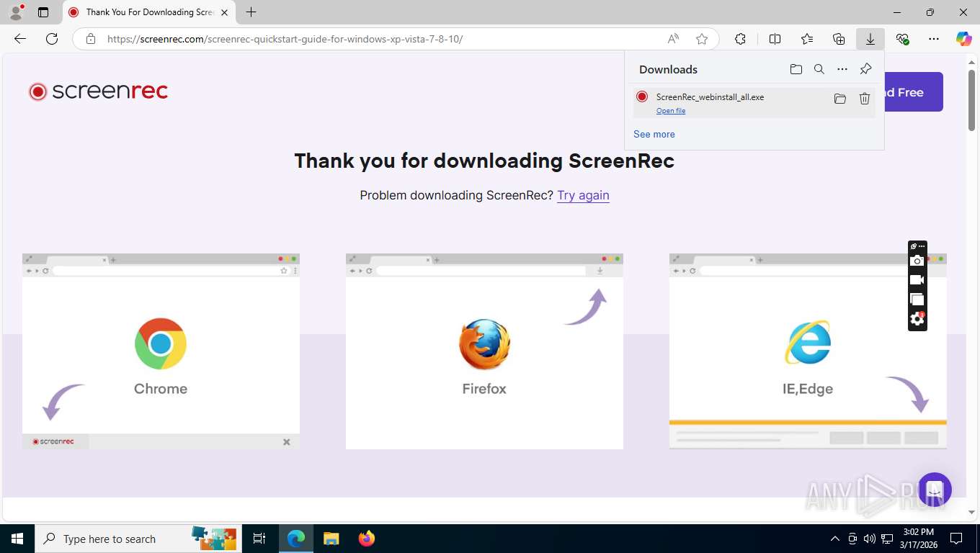This screenshot has width=980, height=553.
Task: Open more options in Downloads panel
Action: [842, 69]
